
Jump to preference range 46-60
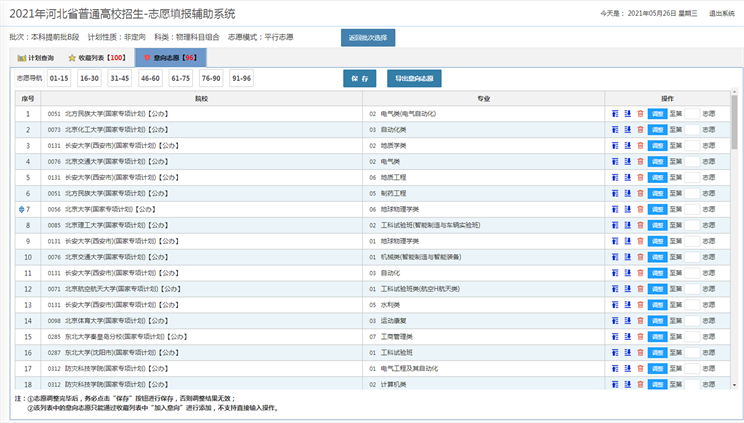pos(150,78)
